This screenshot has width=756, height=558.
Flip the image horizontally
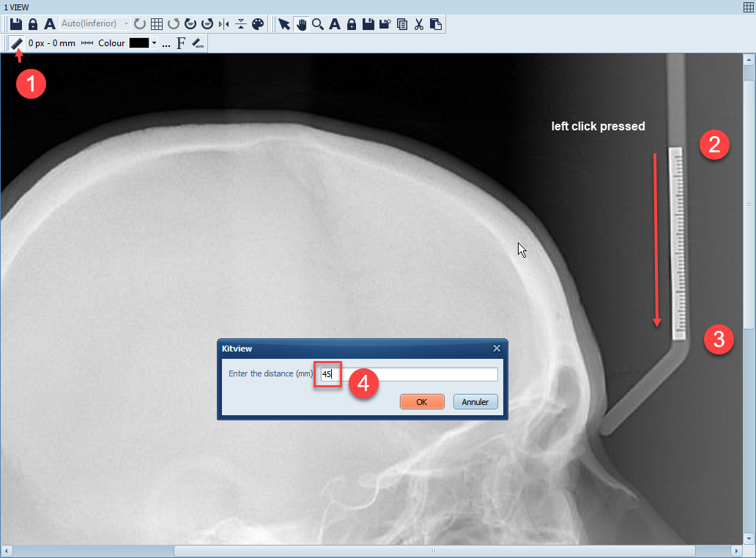click(x=223, y=24)
